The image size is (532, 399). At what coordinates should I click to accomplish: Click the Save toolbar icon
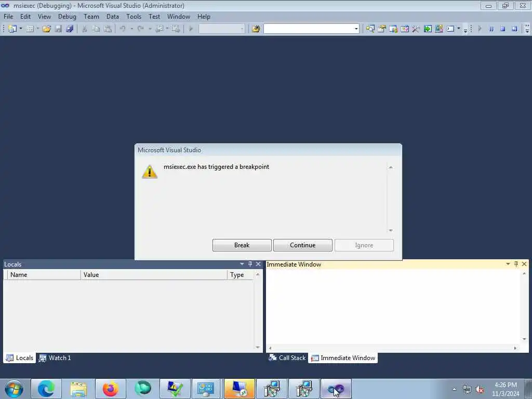click(58, 29)
